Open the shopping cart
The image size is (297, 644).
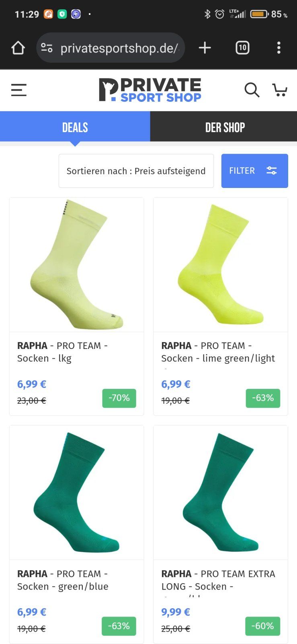(x=280, y=90)
